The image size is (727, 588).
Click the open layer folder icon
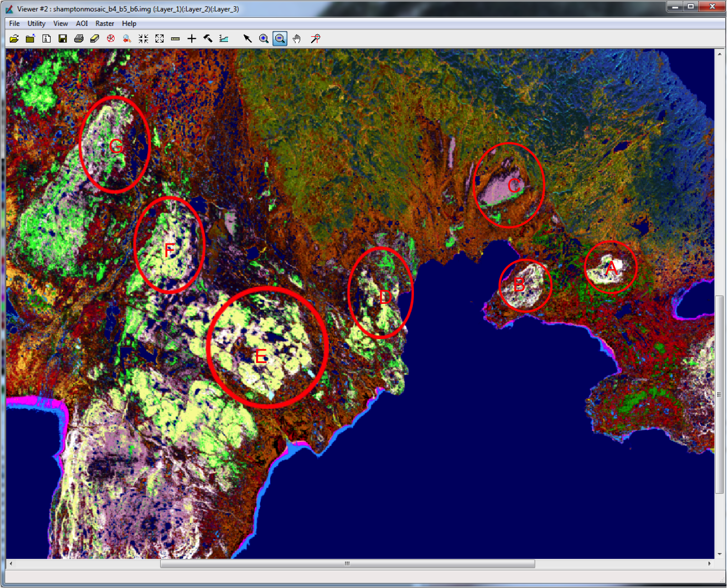[x=14, y=39]
